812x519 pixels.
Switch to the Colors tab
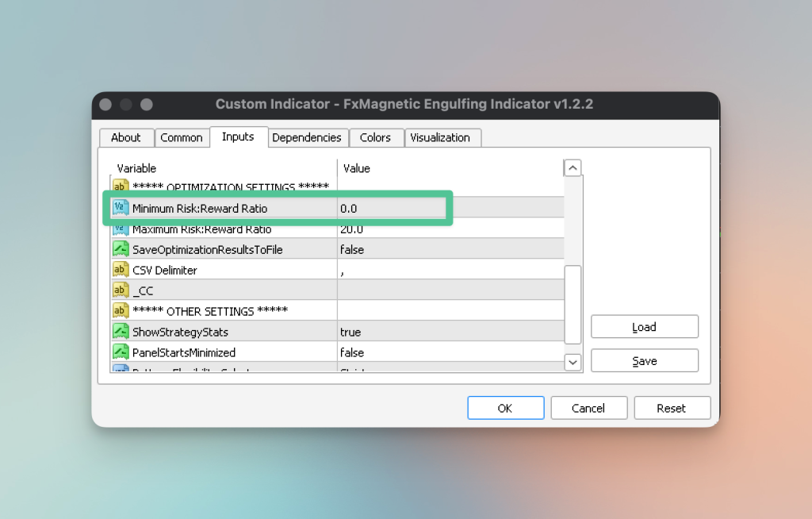(375, 137)
